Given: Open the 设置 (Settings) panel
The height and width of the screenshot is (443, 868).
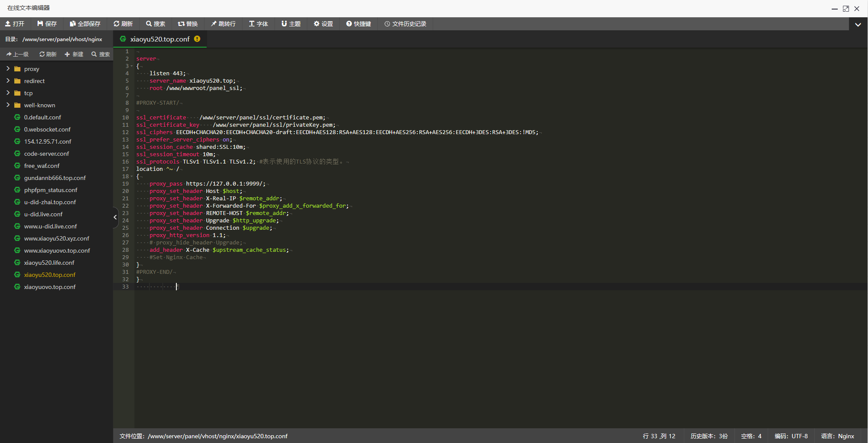Looking at the screenshot, I should [323, 24].
